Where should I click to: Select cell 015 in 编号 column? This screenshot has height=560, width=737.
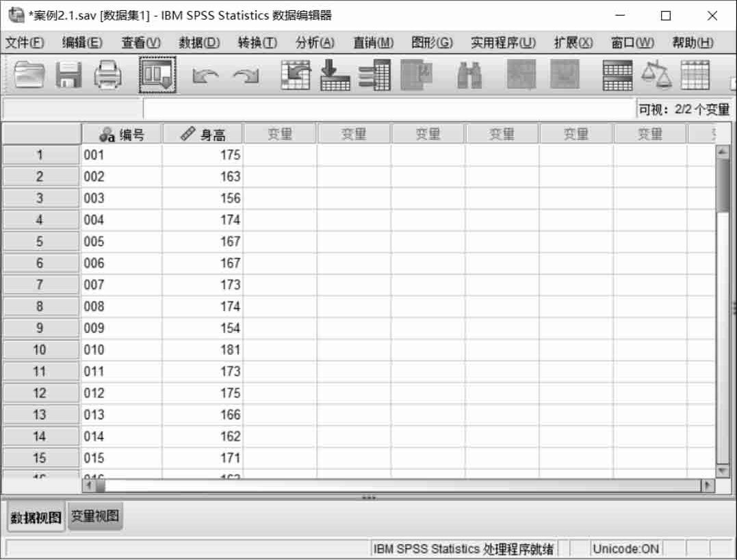pos(122,458)
